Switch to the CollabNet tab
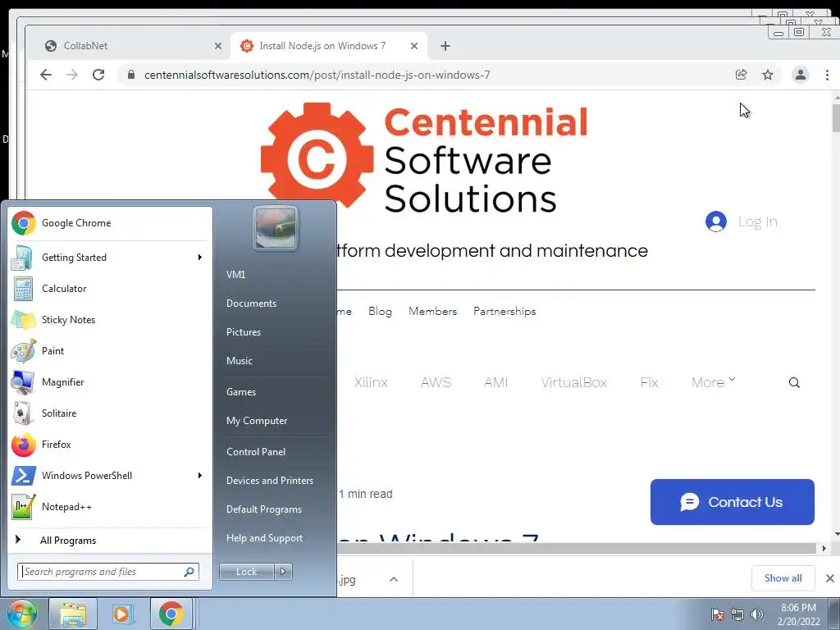The width and height of the screenshot is (840, 630). pos(129,46)
